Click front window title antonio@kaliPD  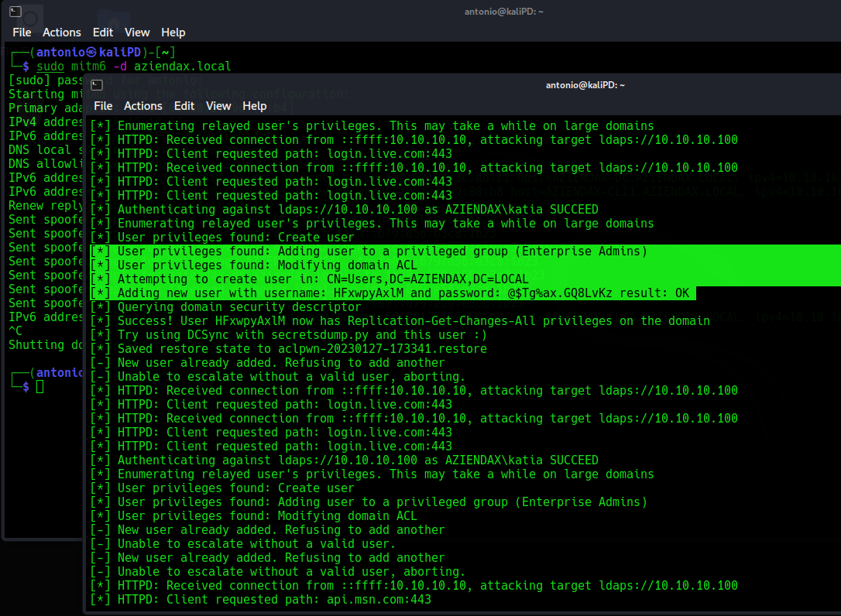coord(585,85)
